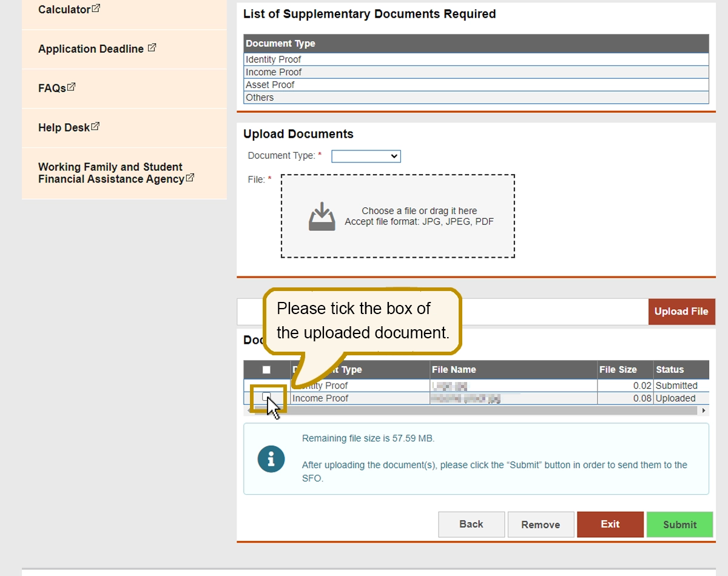Click the external link icon beside Calculator

click(96, 8)
